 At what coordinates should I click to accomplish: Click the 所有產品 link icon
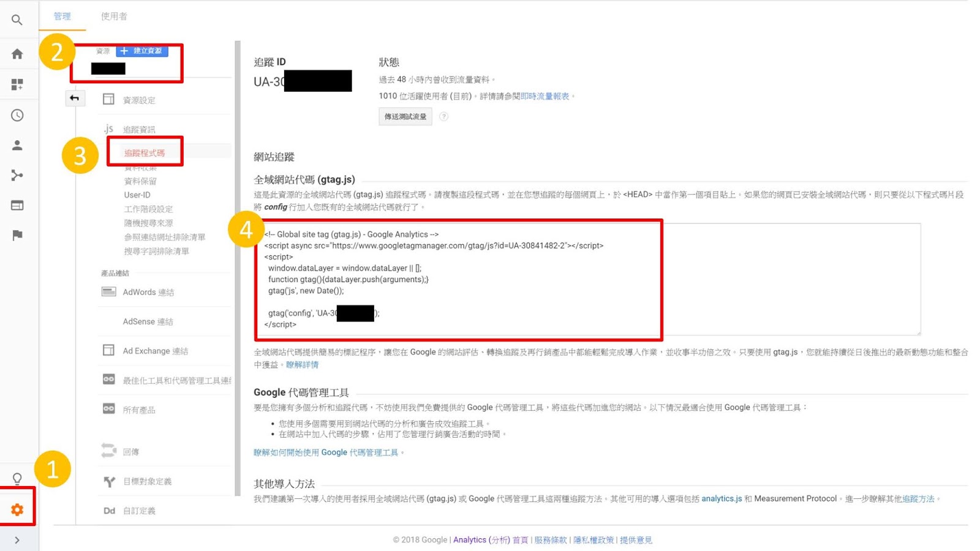pos(108,409)
